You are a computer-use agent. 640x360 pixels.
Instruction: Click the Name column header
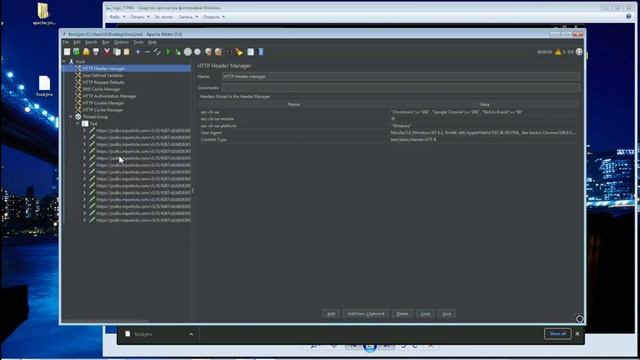(x=294, y=105)
